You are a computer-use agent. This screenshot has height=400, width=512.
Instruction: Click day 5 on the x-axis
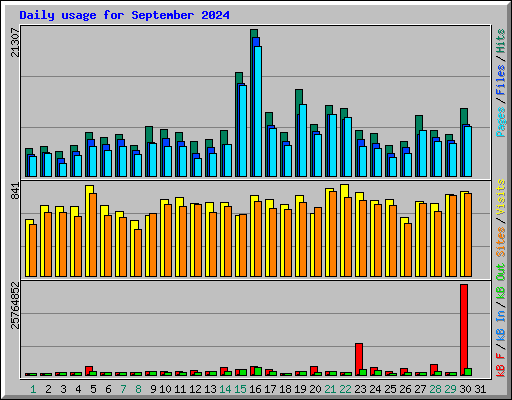93,389
